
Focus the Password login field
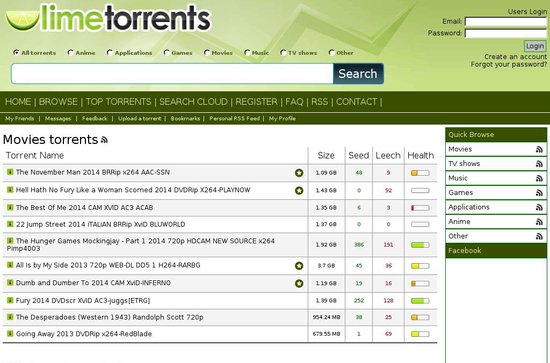coord(506,33)
